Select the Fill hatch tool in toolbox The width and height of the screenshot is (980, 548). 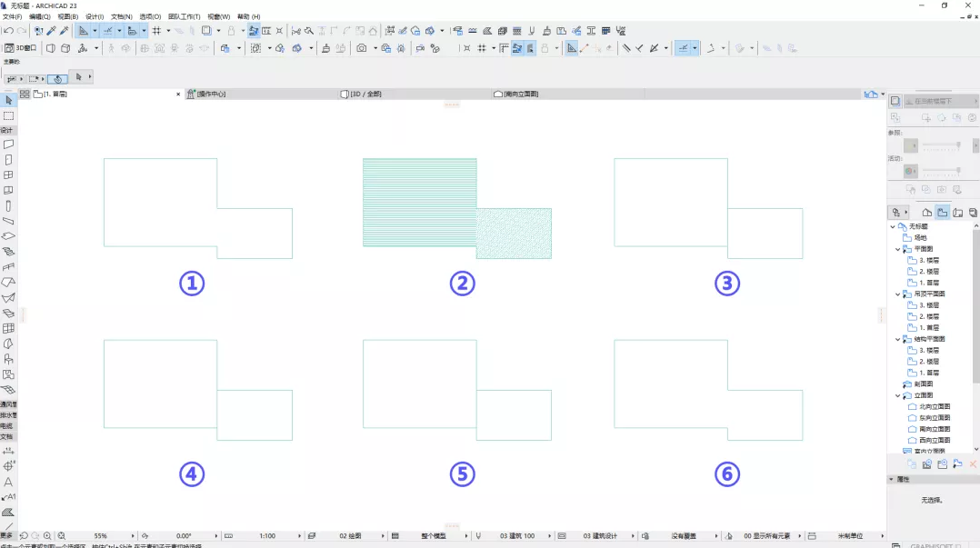(x=8, y=513)
